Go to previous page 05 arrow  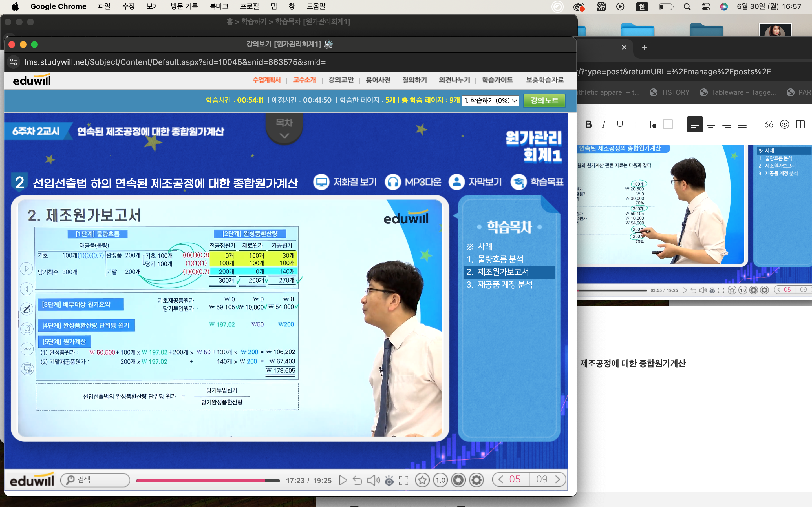[501, 479]
